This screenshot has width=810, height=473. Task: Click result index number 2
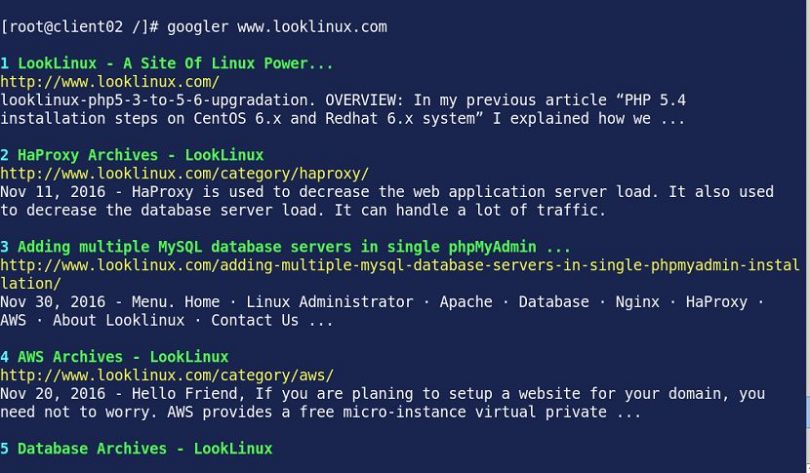5,155
